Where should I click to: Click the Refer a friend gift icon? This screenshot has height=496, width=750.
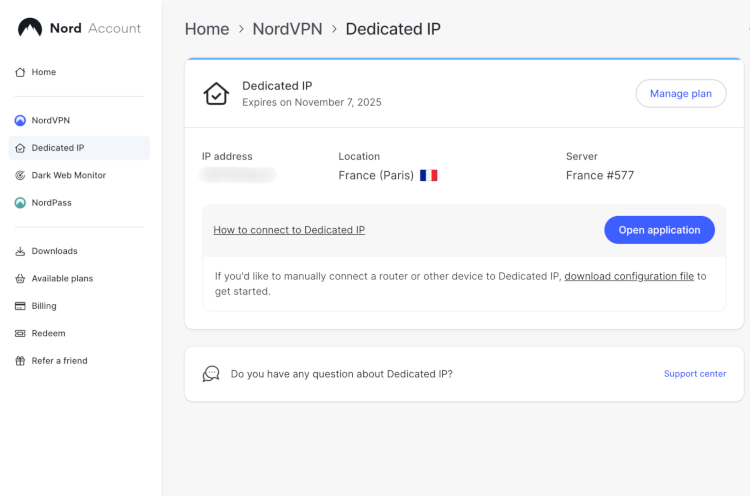20,361
